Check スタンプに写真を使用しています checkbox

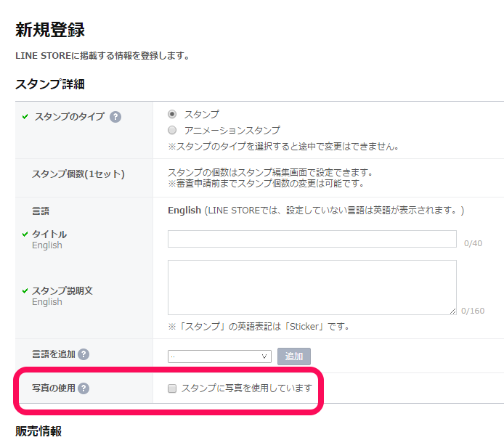172,388
